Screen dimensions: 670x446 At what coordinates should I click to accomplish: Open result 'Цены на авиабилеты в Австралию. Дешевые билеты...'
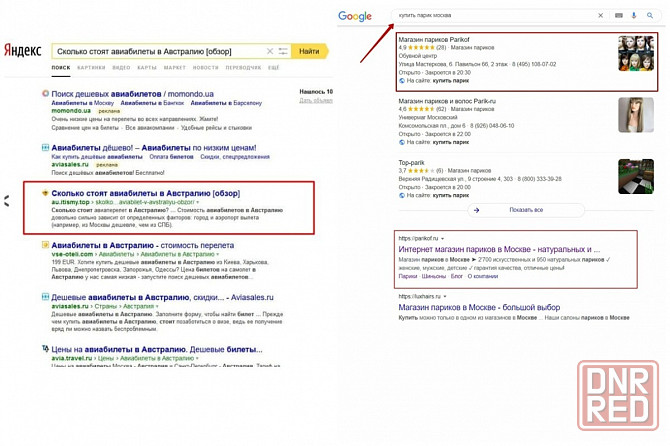point(157,349)
